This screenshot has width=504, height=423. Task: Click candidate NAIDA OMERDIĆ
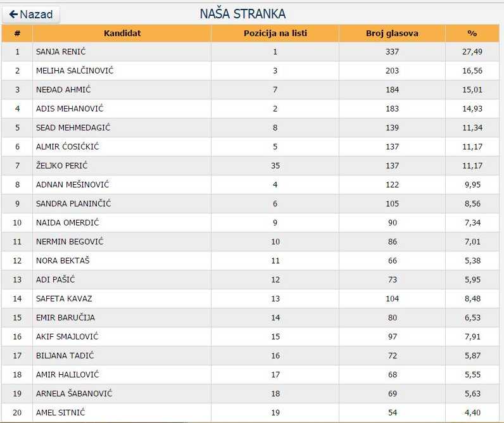pyautogui.click(x=67, y=223)
